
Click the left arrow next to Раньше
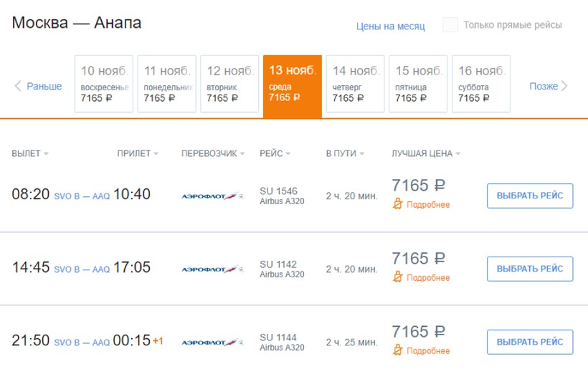(x=18, y=86)
